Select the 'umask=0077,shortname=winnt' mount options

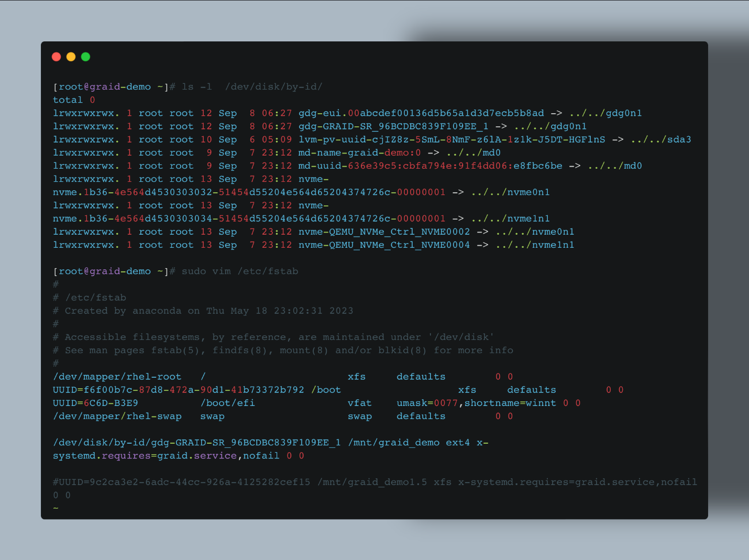point(476,403)
